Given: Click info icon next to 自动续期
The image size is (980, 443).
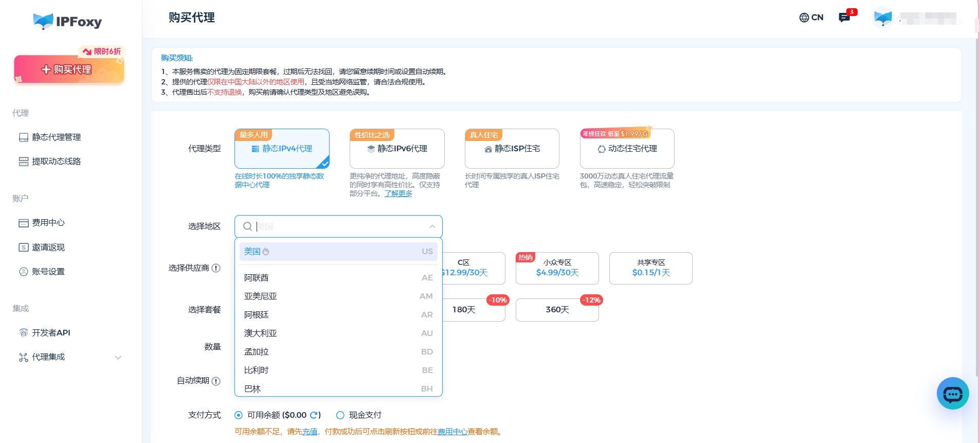Looking at the screenshot, I should point(216,381).
